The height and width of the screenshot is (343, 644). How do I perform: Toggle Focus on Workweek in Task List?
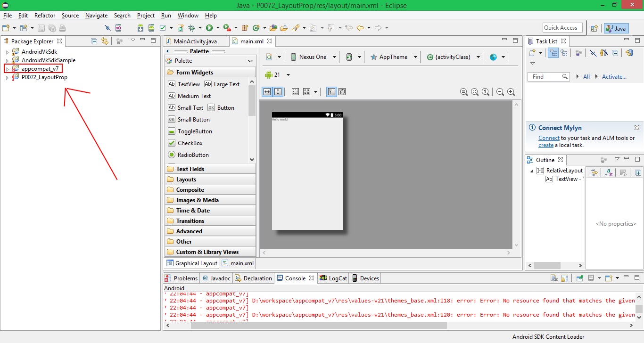click(578, 53)
